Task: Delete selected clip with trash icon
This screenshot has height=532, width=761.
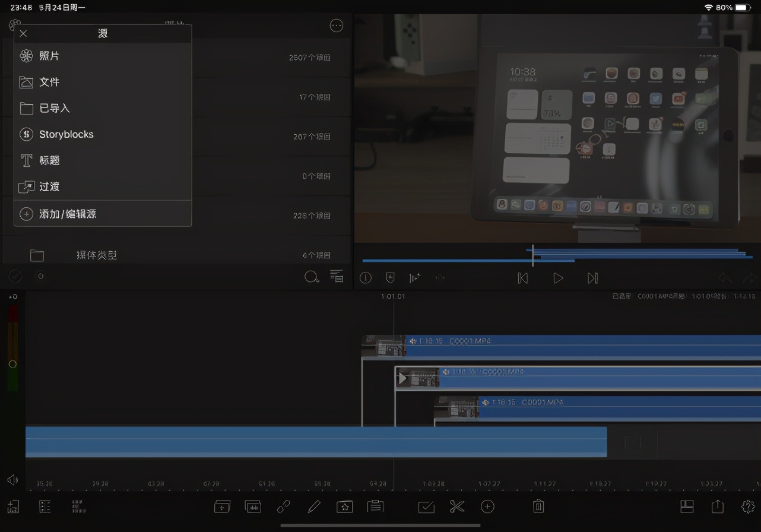Action: click(538, 506)
